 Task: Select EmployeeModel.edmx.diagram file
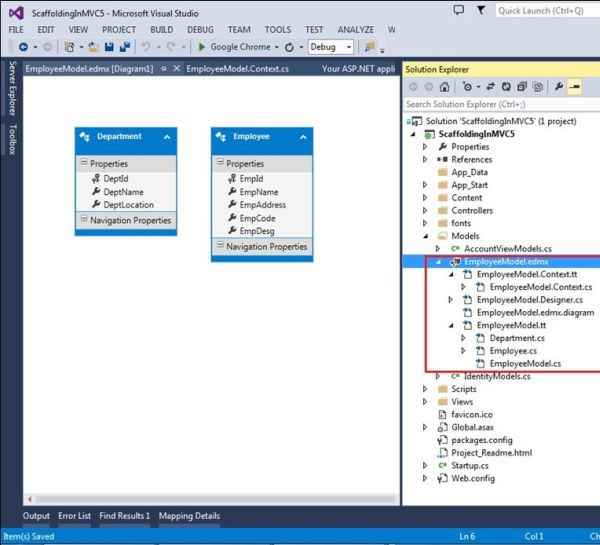pyautogui.click(x=535, y=312)
